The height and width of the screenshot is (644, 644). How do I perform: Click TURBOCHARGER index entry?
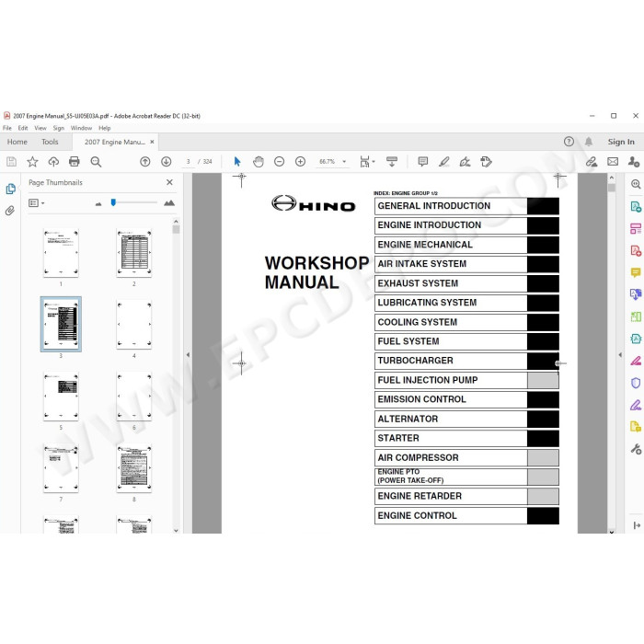tap(466, 361)
